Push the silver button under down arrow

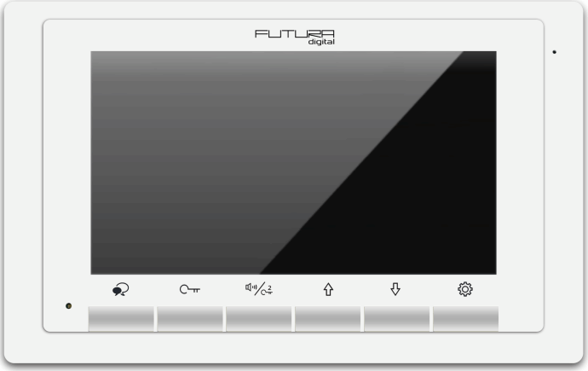click(397, 319)
